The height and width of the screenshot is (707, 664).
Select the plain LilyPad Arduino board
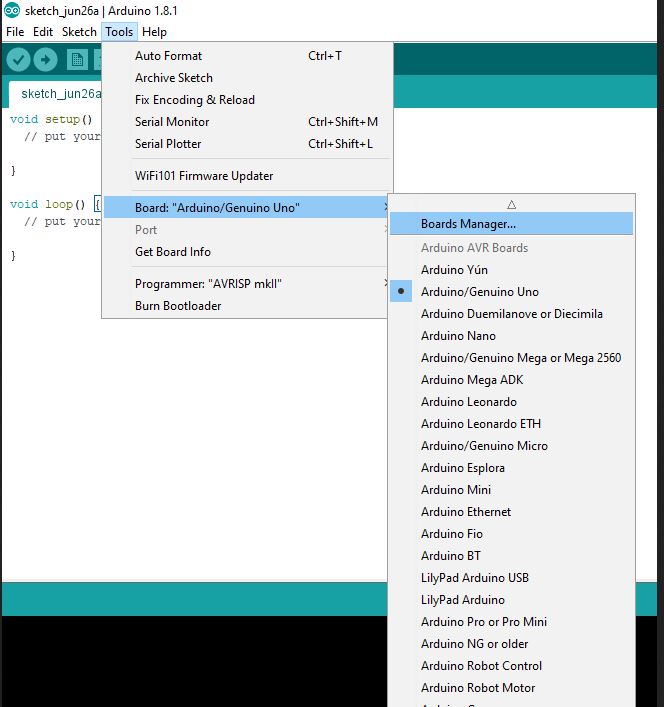click(511, 600)
